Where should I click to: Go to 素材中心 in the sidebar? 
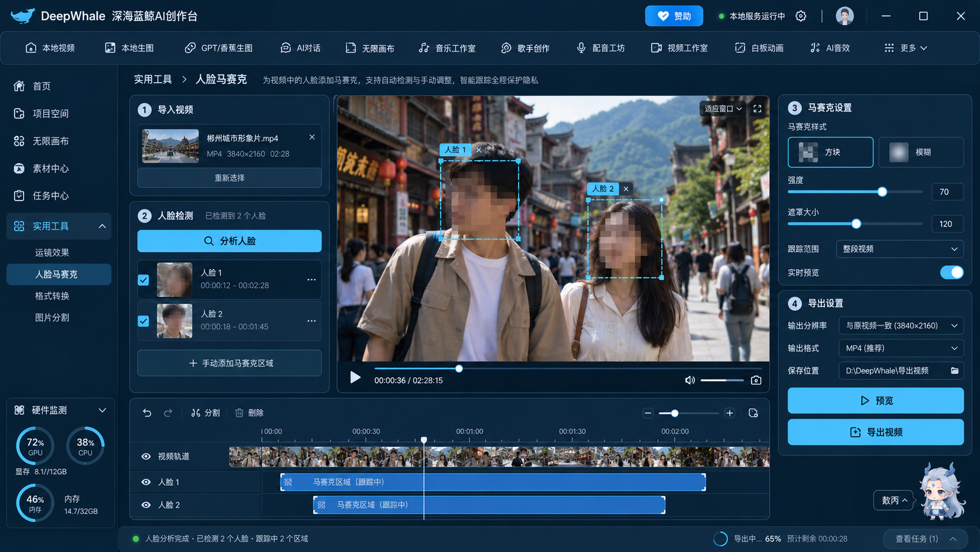(x=41, y=169)
